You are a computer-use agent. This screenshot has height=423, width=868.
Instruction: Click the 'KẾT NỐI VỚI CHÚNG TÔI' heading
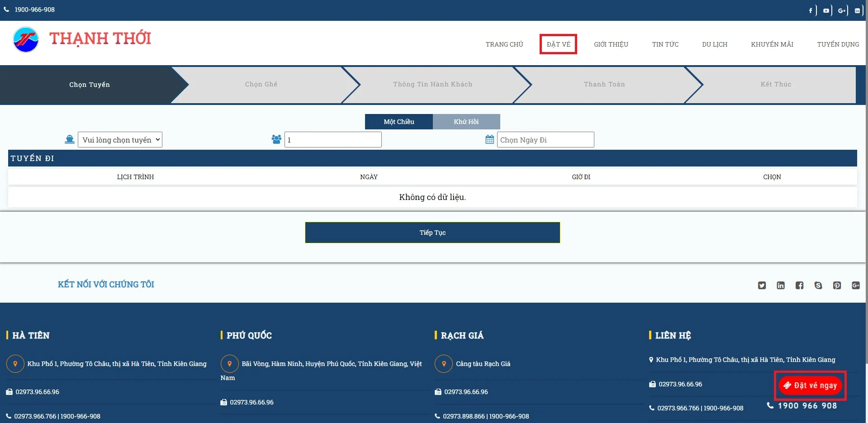pyautogui.click(x=106, y=285)
